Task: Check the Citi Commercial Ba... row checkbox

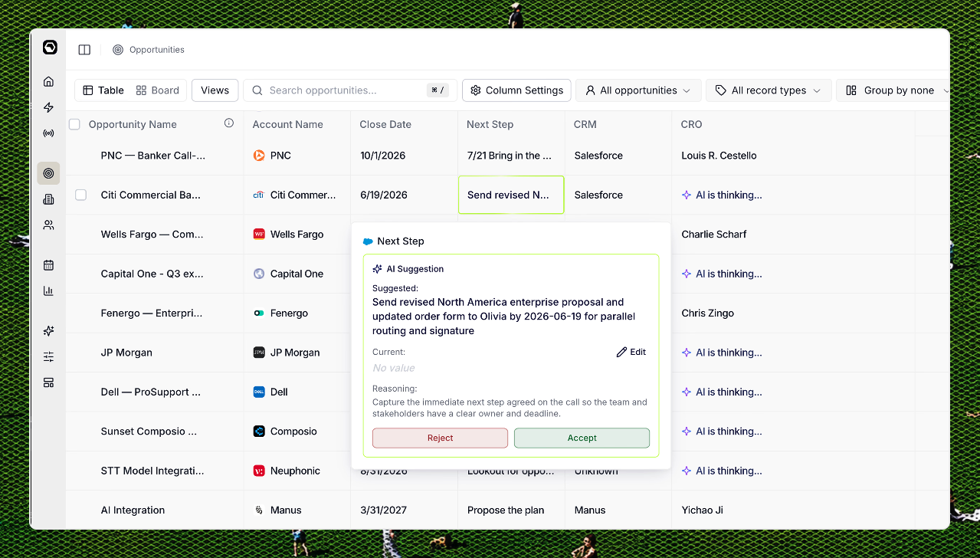Action: (80, 195)
